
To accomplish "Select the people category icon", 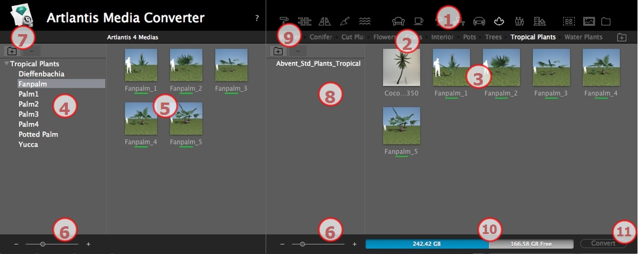I will [519, 21].
